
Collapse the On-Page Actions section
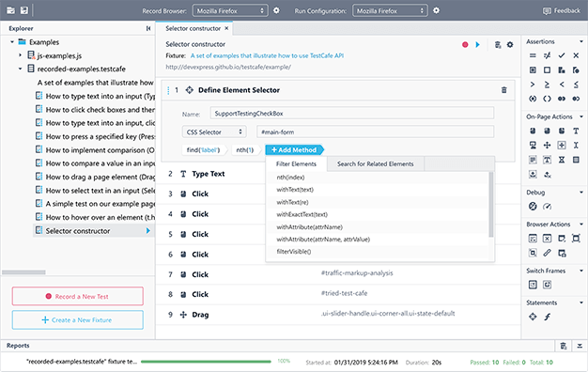(x=581, y=117)
